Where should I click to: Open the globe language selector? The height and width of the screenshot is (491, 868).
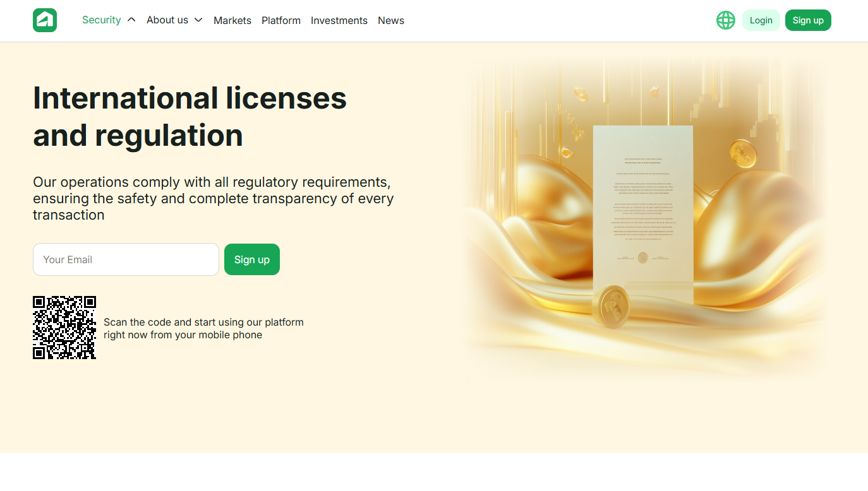725,20
